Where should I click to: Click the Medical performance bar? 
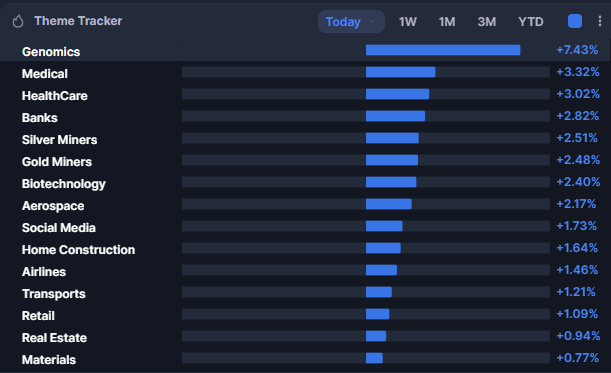click(401, 72)
